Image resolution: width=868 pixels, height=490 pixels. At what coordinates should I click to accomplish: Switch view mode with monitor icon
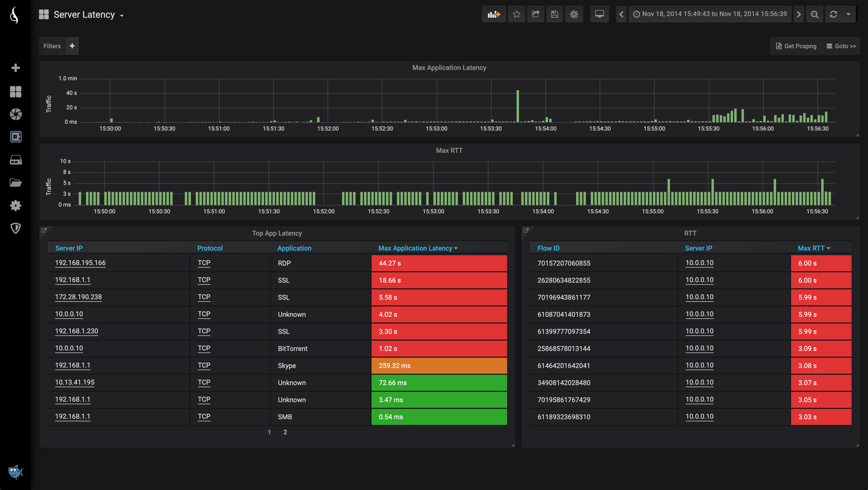599,14
